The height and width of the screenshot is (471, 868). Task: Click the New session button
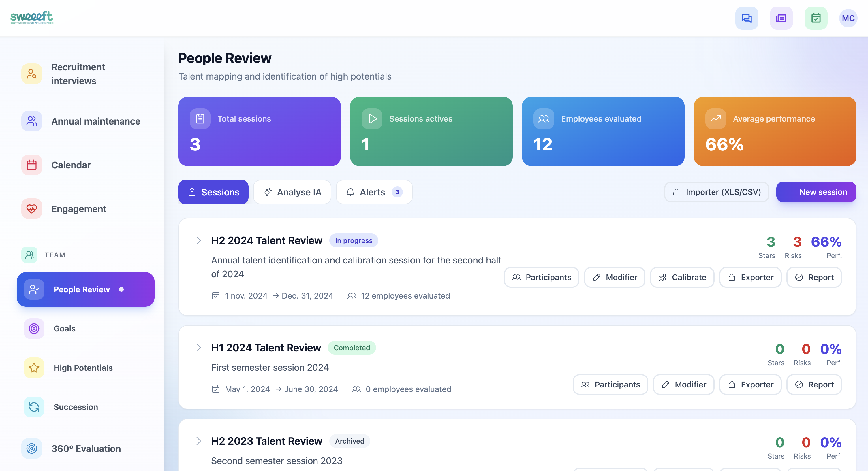pos(816,192)
